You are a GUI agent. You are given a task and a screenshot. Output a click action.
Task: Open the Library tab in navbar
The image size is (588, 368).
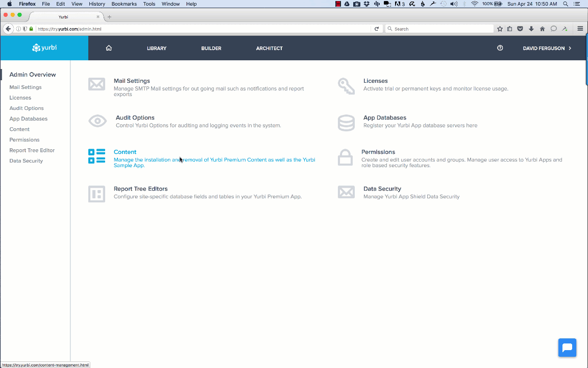157,48
